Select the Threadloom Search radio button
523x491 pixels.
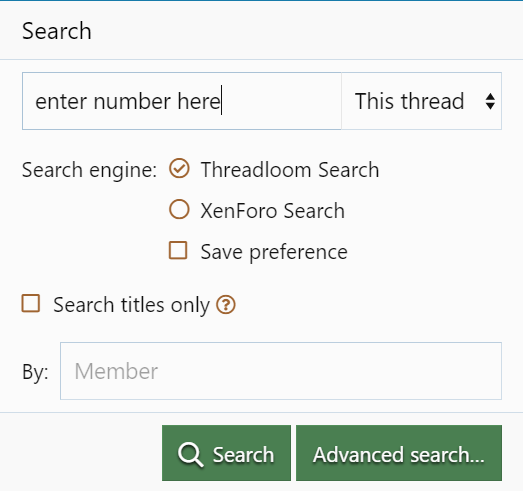(179, 169)
